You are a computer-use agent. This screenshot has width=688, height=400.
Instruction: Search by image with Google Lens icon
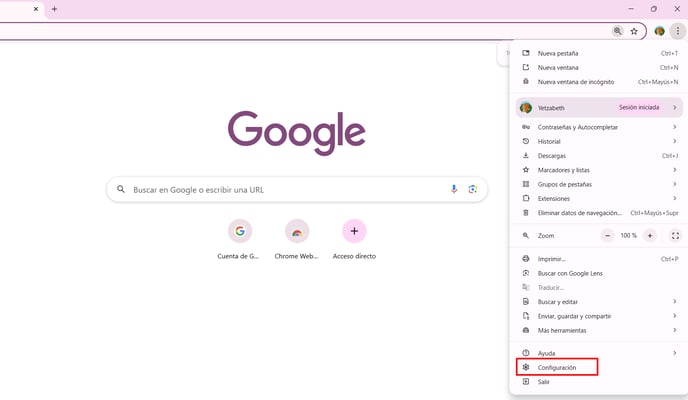[473, 189]
